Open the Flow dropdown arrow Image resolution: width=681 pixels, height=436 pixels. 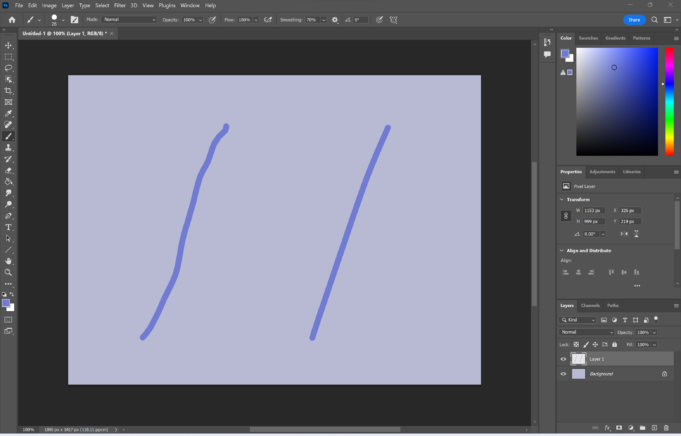pyautogui.click(x=256, y=20)
